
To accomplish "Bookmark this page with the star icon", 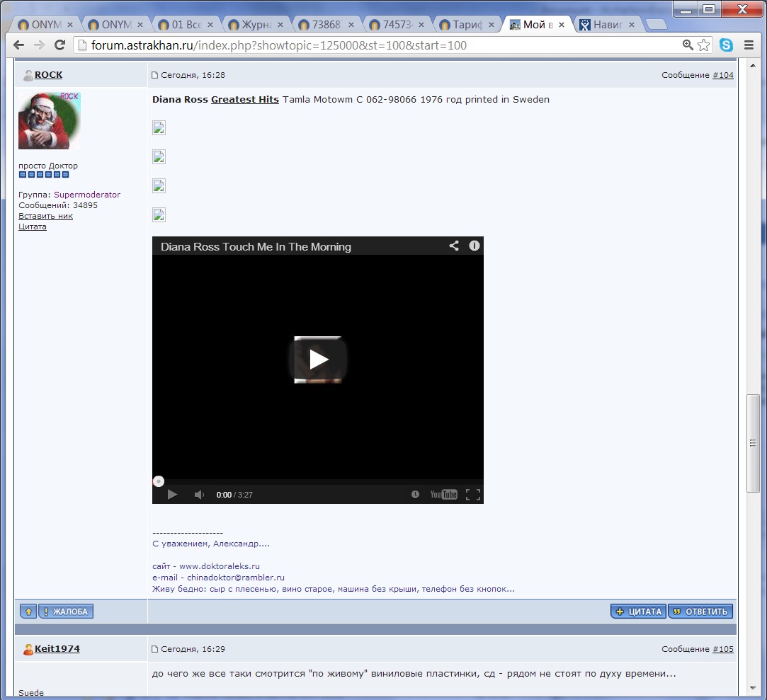I will 704,45.
